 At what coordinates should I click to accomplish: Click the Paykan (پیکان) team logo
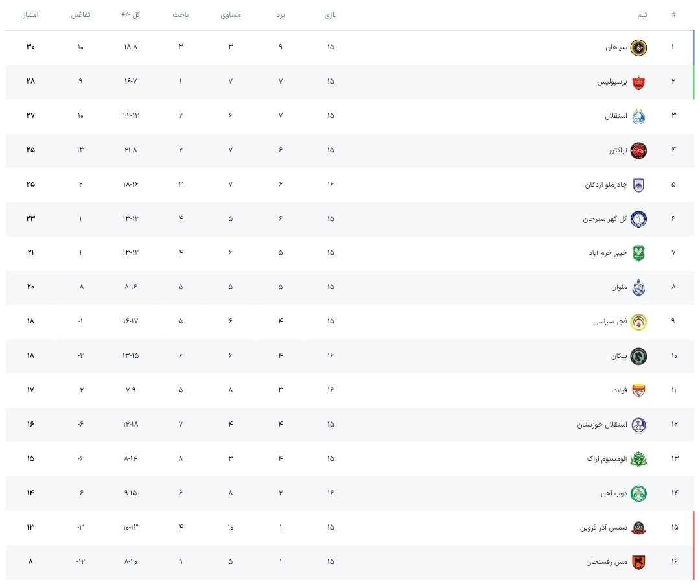click(x=639, y=356)
